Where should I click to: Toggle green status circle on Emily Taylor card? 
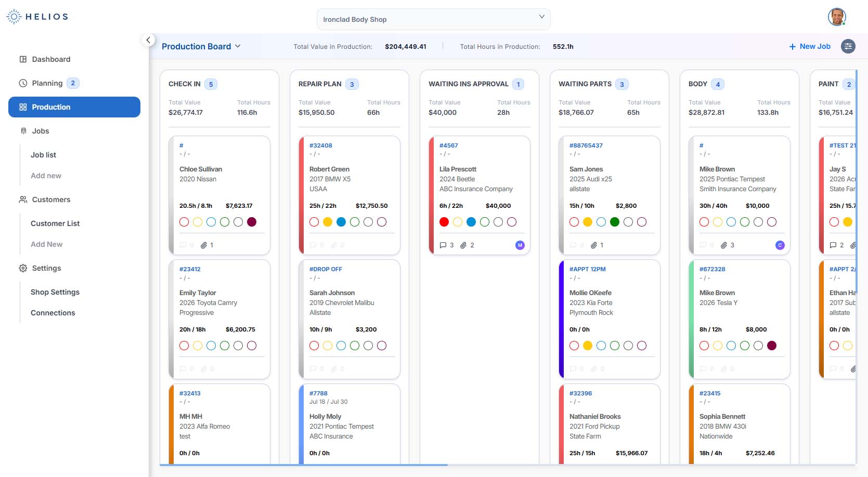coord(225,346)
